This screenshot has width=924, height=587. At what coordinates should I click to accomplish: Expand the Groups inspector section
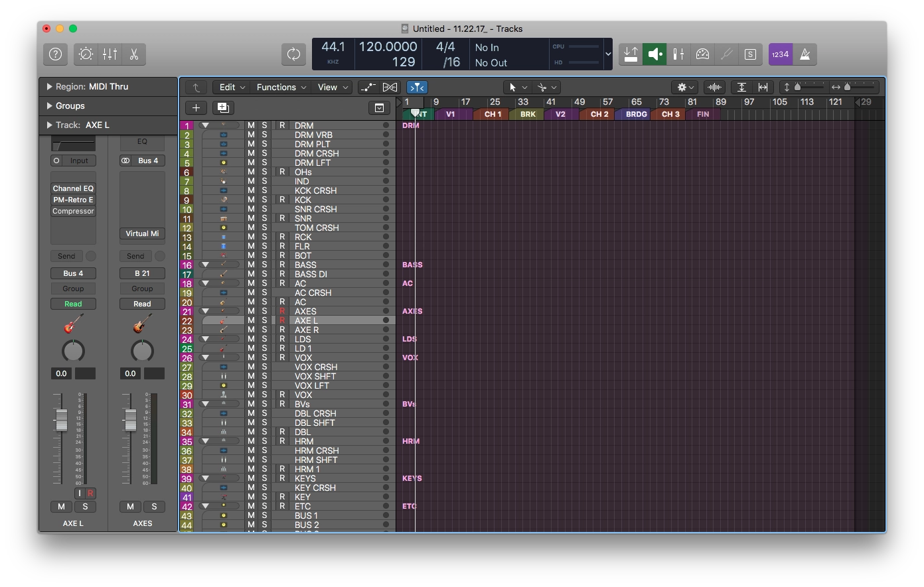(49, 106)
